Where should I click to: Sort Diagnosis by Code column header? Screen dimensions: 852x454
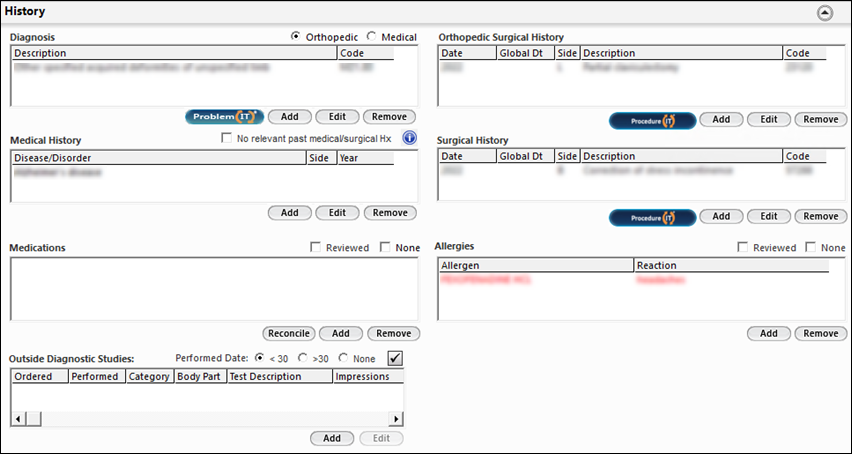click(365, 53)
